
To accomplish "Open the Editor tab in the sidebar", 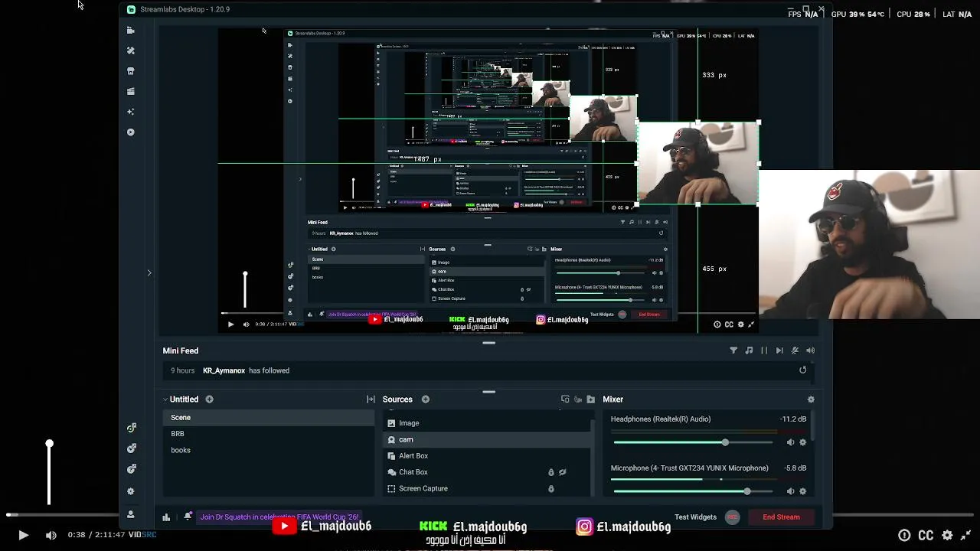I will 131,30.
